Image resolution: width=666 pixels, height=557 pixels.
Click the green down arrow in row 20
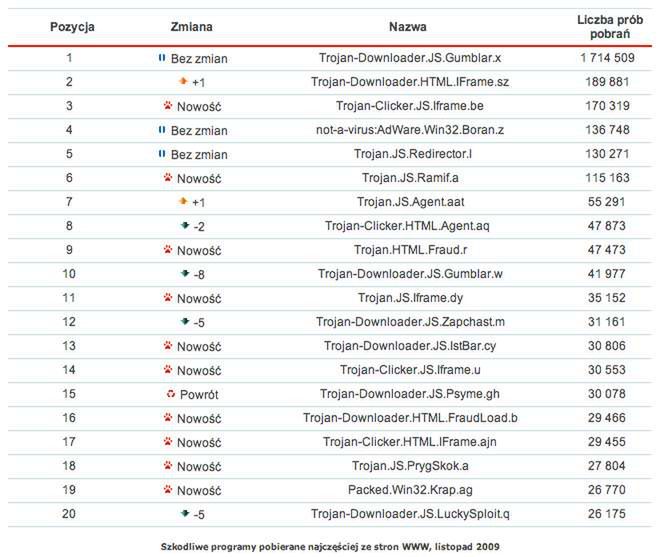point(185,513)
